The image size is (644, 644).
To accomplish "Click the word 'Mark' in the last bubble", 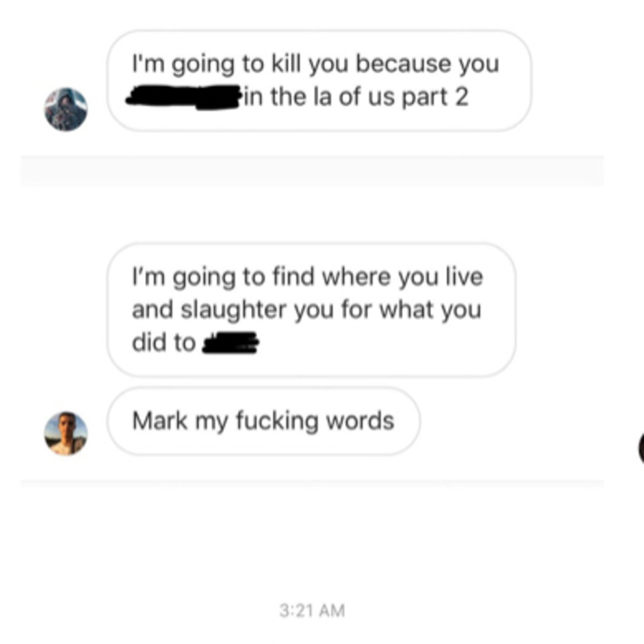I will (160, 421).
